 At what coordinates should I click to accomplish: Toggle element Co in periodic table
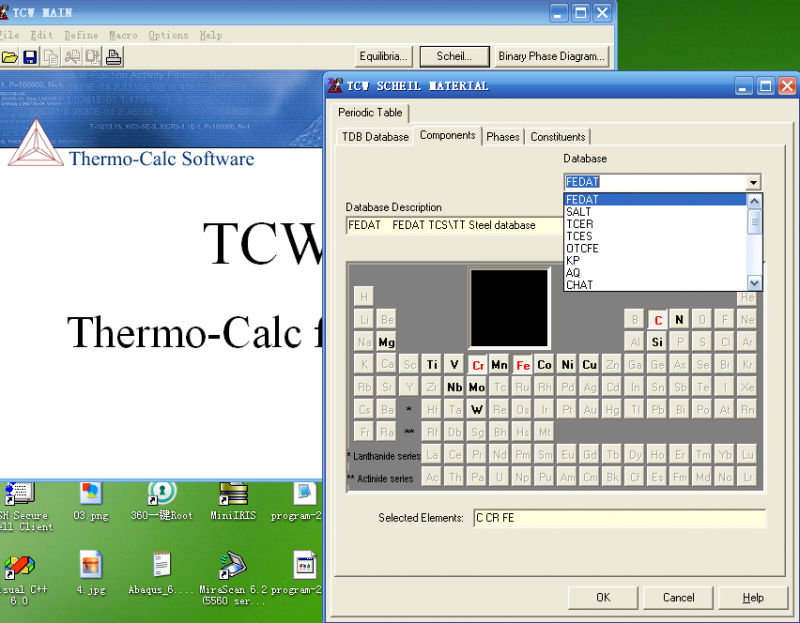point(544,364)
